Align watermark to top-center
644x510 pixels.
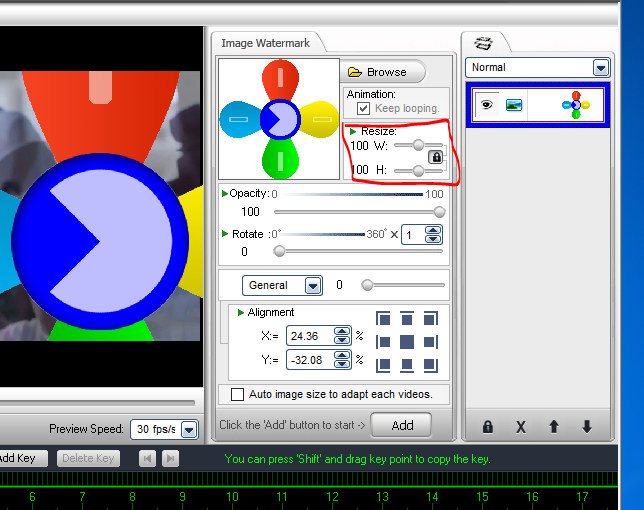pos(407,318)
